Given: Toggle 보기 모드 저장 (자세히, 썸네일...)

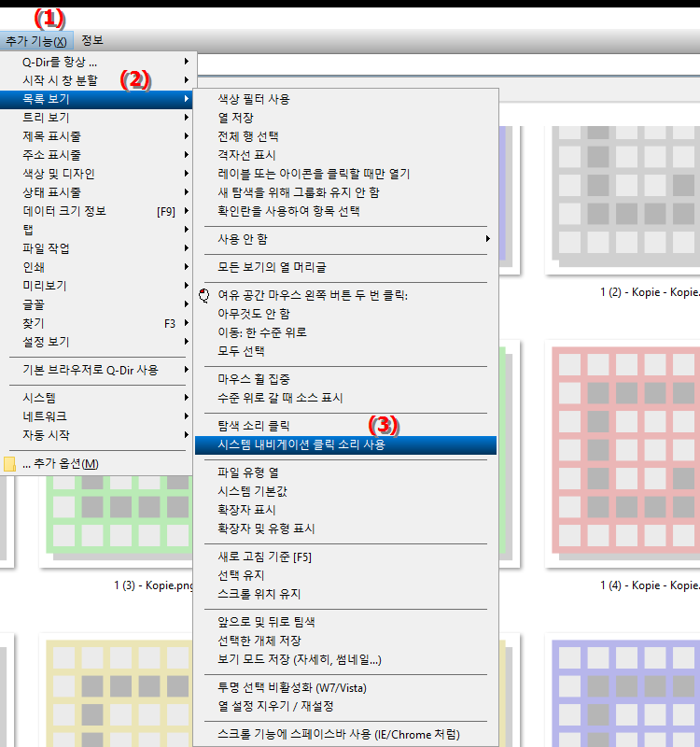Looking at the screenshot, I should click(x=345, y=659).
